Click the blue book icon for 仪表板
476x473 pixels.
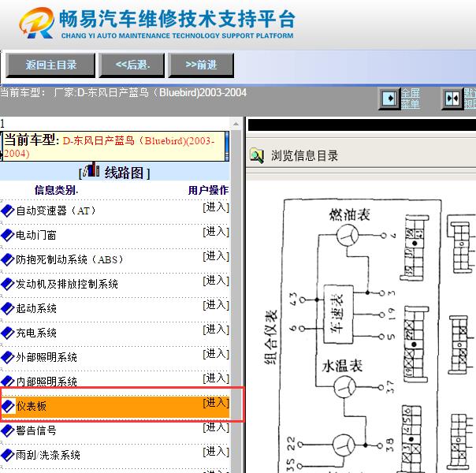(x=8, y=406)
